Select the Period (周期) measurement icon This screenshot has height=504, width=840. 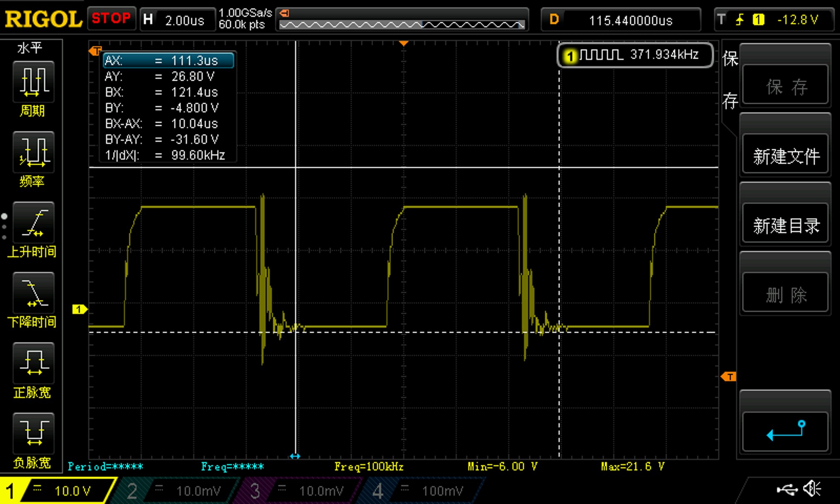[x=33, y=82]
